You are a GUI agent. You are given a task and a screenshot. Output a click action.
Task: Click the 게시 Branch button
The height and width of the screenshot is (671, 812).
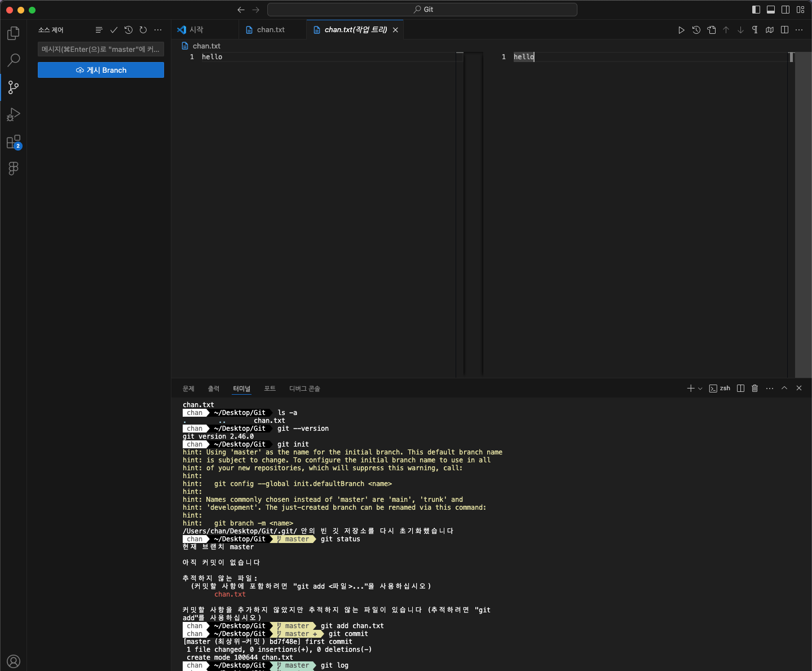click(101, 70)
